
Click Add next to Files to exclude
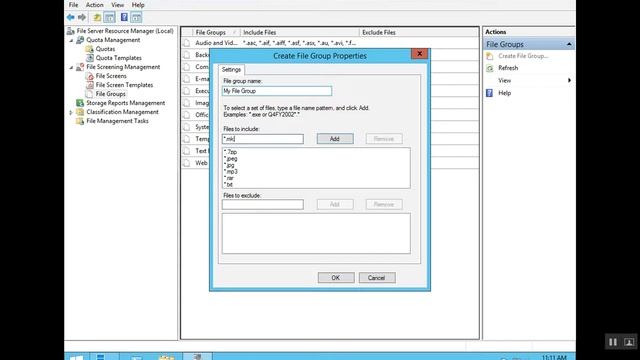(335, 204)
